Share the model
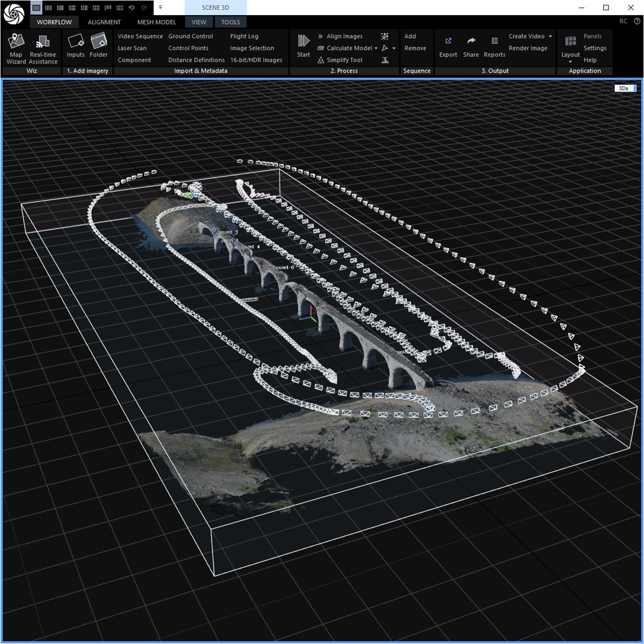 click(x=471, y=46)
